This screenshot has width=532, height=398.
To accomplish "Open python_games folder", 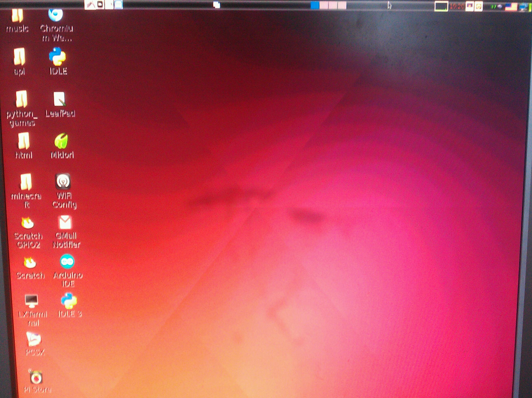I will click(22, 99).
